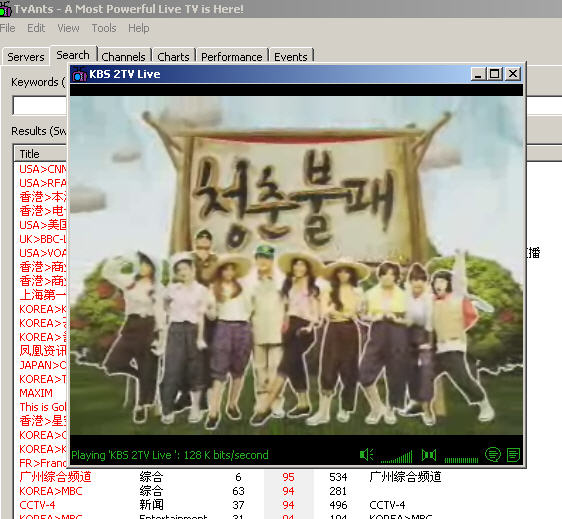The width and height of the screenshot is (562, 519).
Task: Open the Tools menu
Action: pos(104,28)
